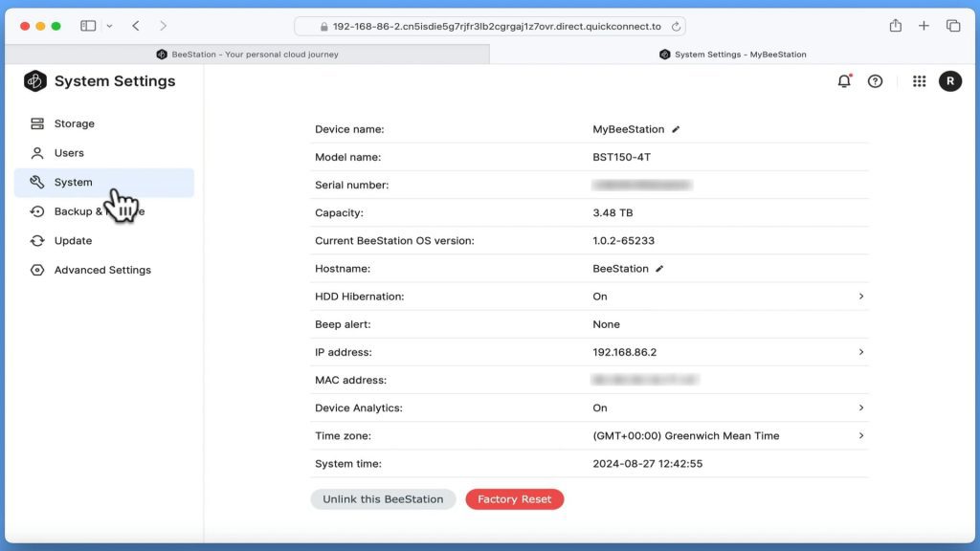Expand the IP address chevron
The height and width of the screenshot is (551, 980).
(x=861, y=352)
